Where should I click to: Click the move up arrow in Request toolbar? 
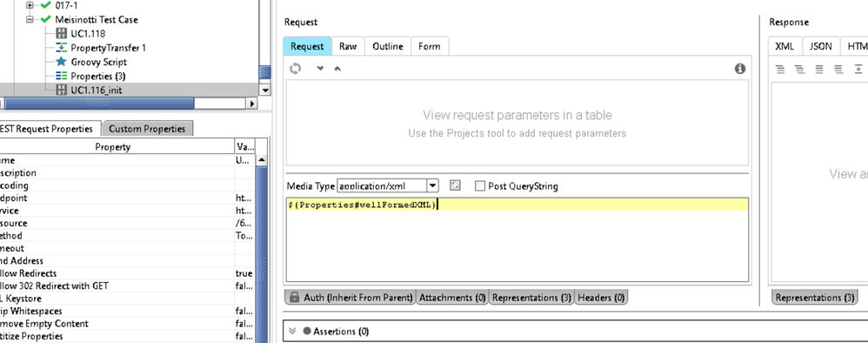click(337, 69)
